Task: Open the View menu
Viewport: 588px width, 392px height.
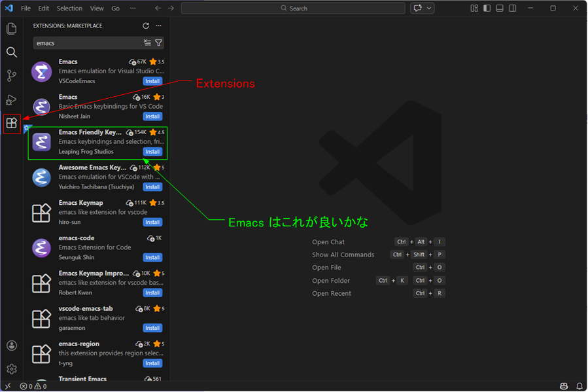Action: click(97, 9)
